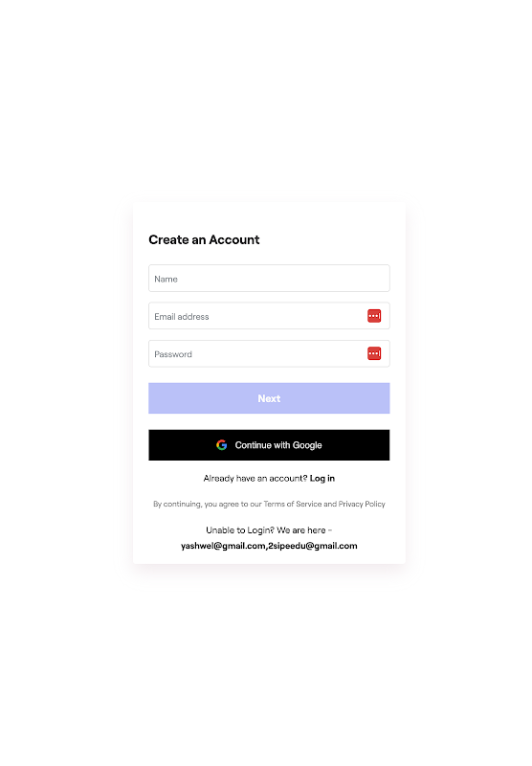Select Continue with Google button
532x766 pixels.
(x=269, y=445)
